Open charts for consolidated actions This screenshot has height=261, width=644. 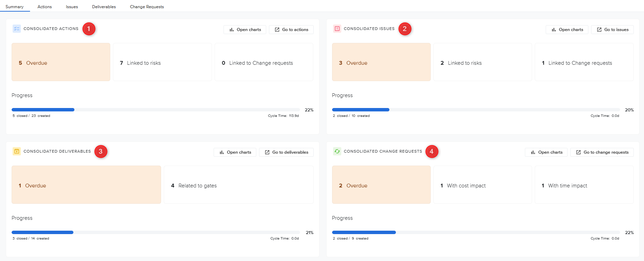point(245,30)
